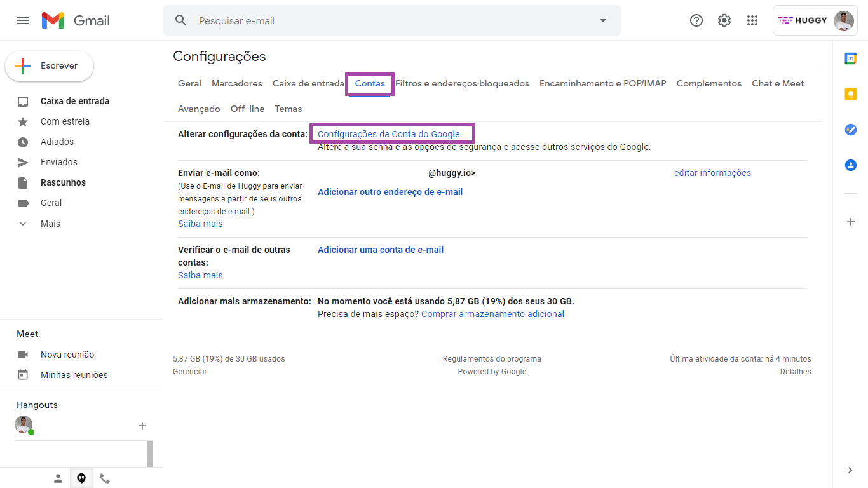The image size is (868, 488).
Task: Start a Nova reunião in Meet
Action: [x=67, y=355]
